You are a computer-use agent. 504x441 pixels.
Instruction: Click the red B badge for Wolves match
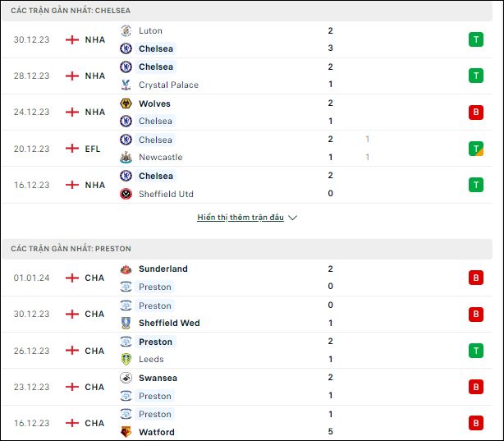(x=476, y=113)
